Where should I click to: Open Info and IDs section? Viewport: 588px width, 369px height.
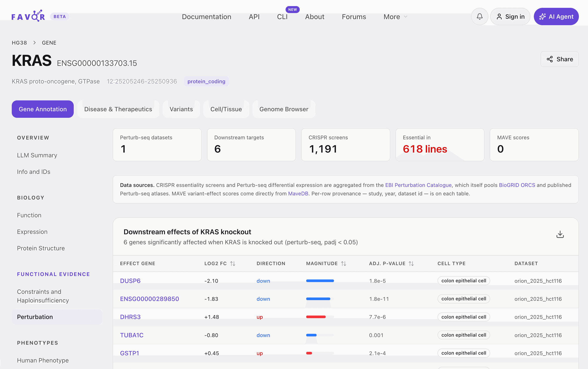[x=34, y=172]
